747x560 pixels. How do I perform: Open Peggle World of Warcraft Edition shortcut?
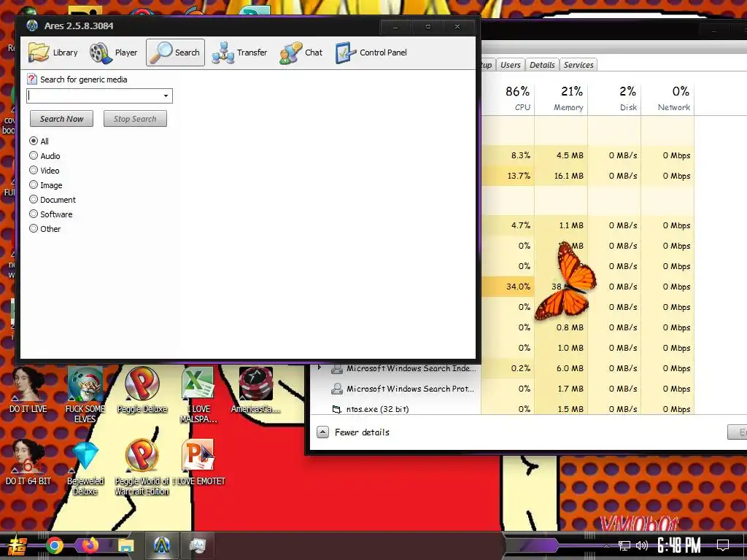click(142, 467)
